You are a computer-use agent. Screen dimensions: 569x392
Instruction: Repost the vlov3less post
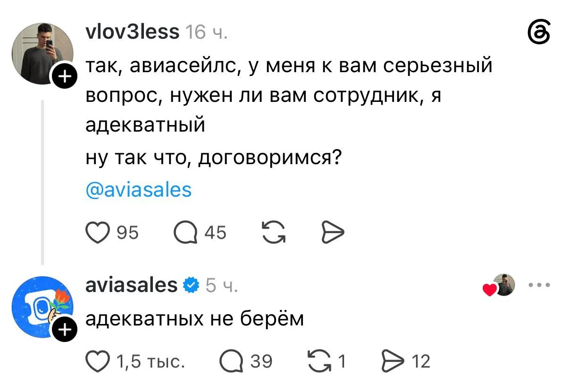click(274, 233)
